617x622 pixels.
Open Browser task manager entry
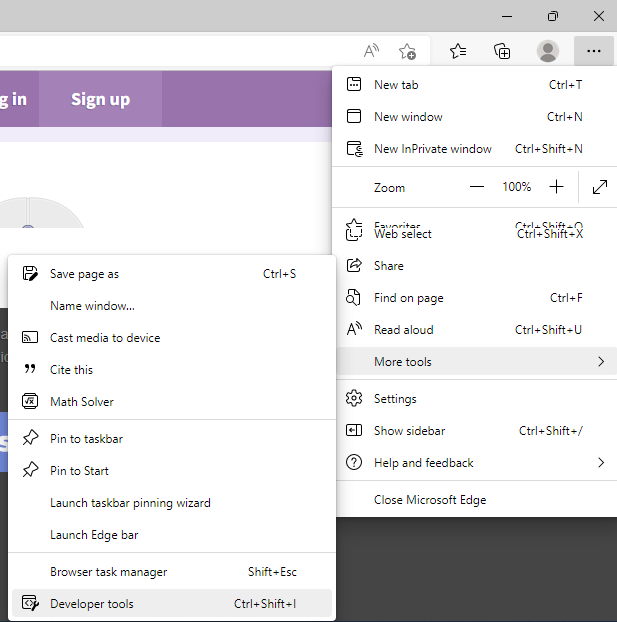click(172, 572)
